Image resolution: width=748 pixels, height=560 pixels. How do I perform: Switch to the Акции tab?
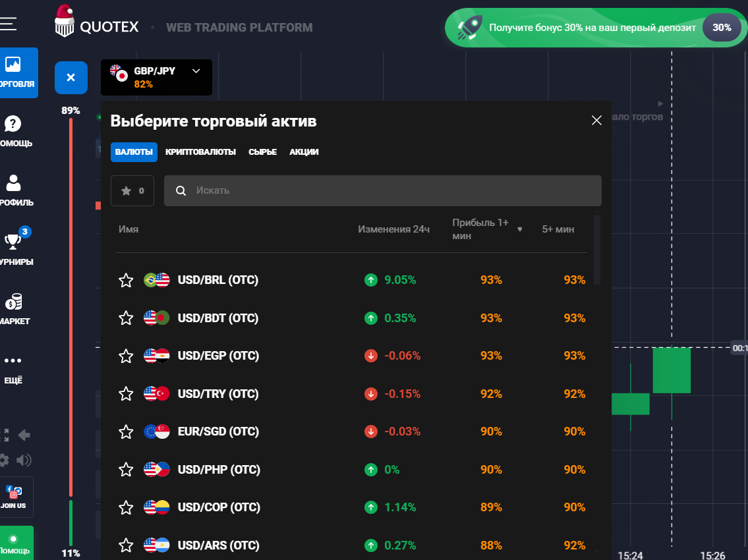(x=304, y=152)
